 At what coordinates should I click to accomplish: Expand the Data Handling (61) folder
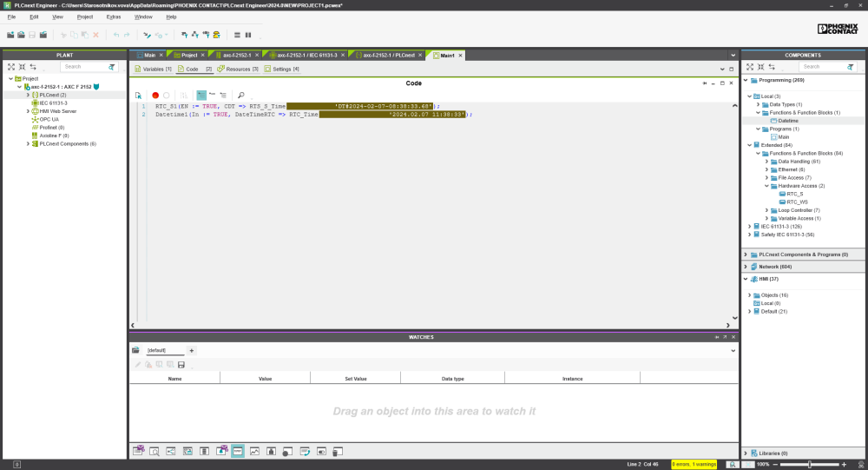tap(767, 161)
